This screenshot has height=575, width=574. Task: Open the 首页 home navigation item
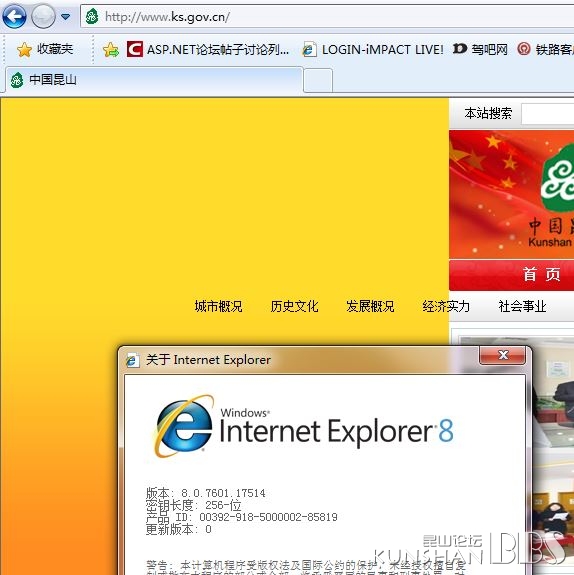(541, 274)
